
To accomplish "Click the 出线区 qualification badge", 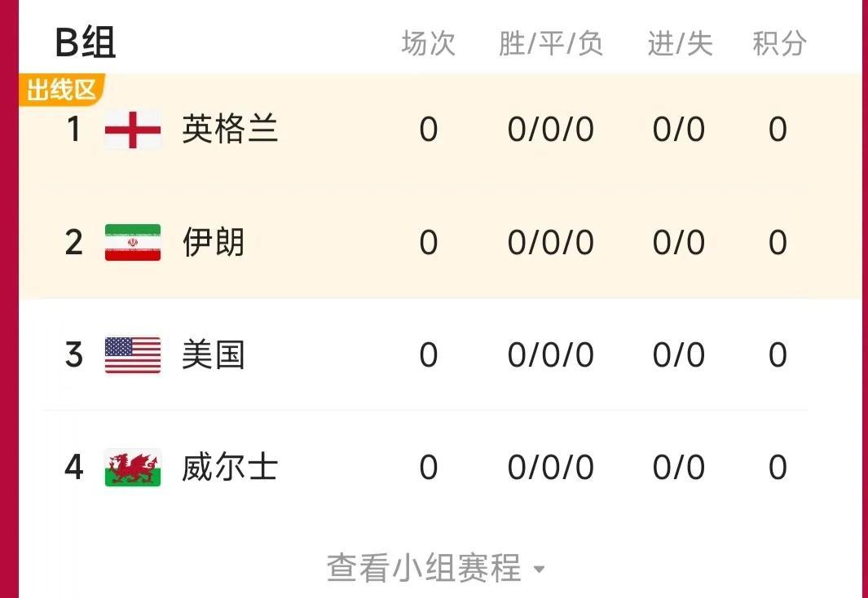I will pyautogui.click(x=61, y=90).
